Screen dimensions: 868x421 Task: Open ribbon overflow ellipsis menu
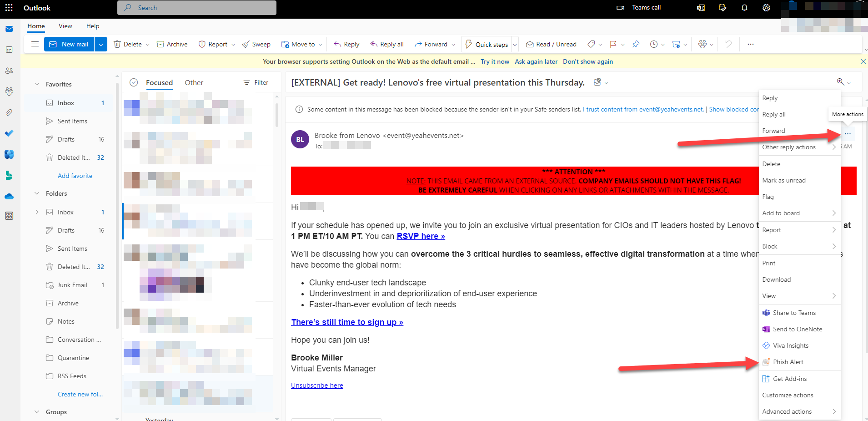751,44
